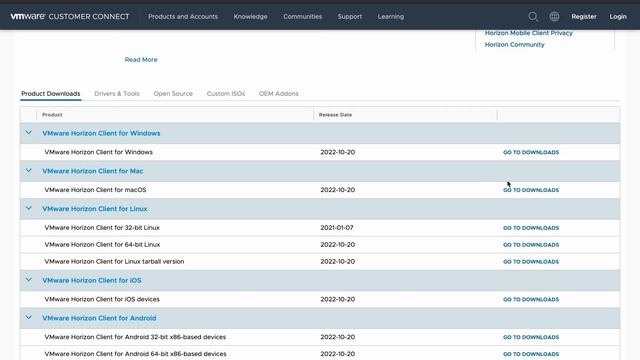This screenshot has height=360, width=640.
Task: Switch to OEM Addons tab
Action: [278, 93]
